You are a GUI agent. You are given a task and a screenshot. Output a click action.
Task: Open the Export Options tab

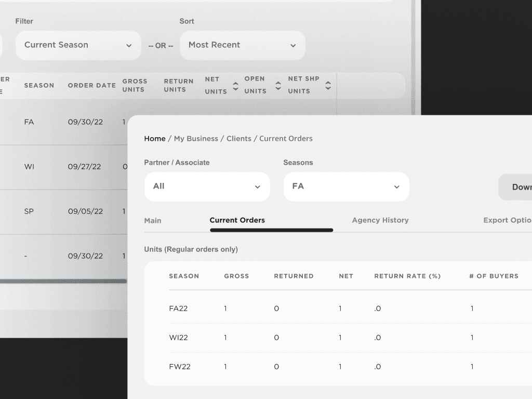pyautogui.click(x=507, y=220)
